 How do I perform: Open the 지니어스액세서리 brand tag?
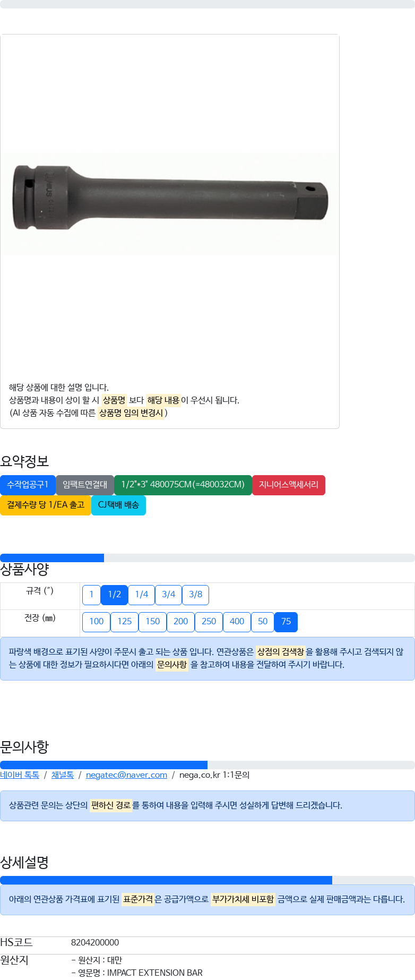(x=289, y=485)
